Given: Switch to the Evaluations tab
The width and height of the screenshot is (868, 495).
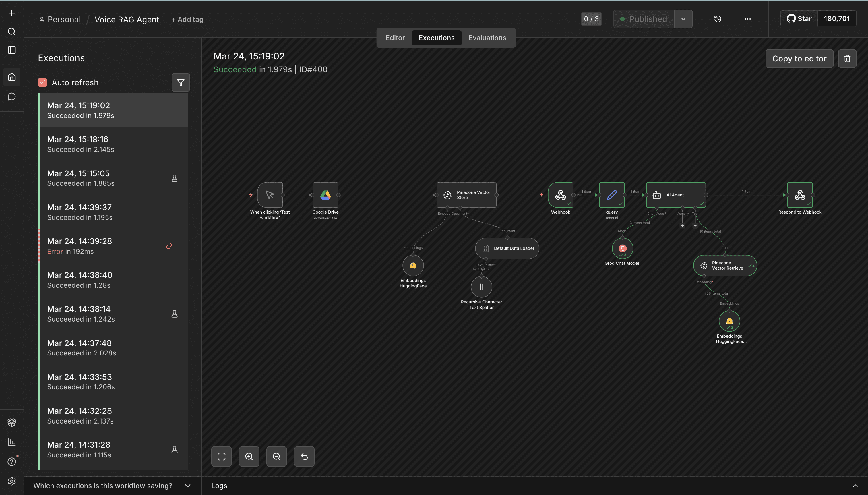Looking at the screenshot, I should pyautogui.click(x=487, y=38).
